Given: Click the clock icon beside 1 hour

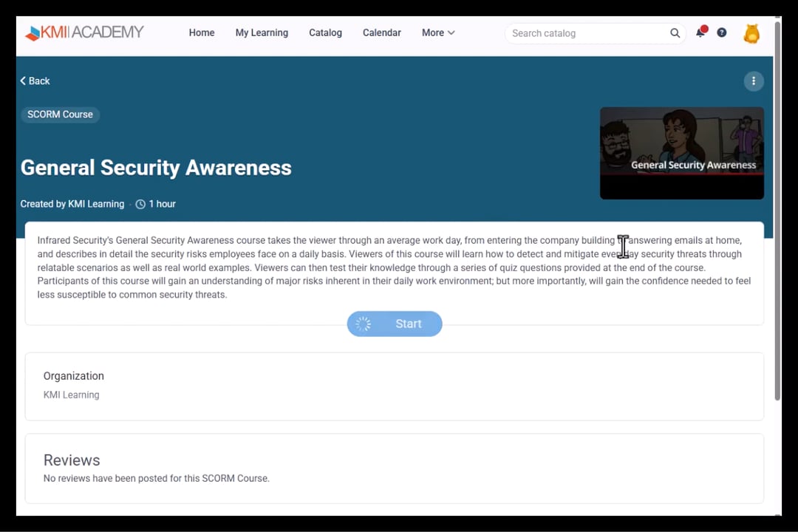Looking at the screenshot, I should (140, 204).
